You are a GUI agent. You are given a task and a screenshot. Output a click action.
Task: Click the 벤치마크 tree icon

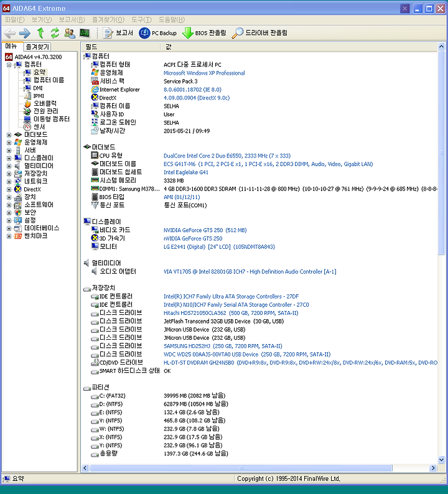[x=18, y=236]
